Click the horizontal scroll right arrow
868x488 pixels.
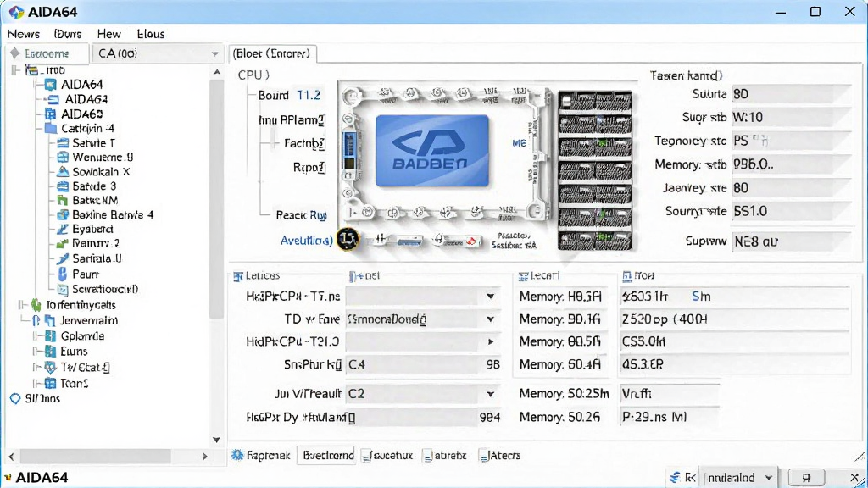pyautogui.click(x=205, y=457)
